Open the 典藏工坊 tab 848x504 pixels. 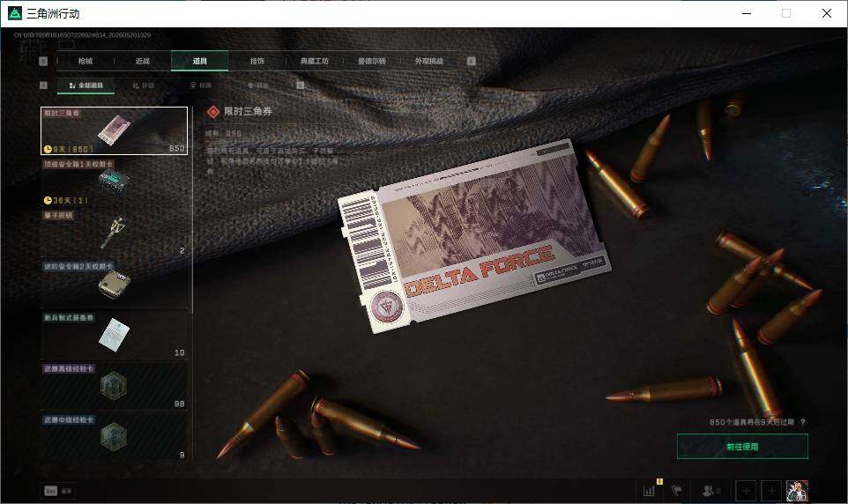point(314,61)
